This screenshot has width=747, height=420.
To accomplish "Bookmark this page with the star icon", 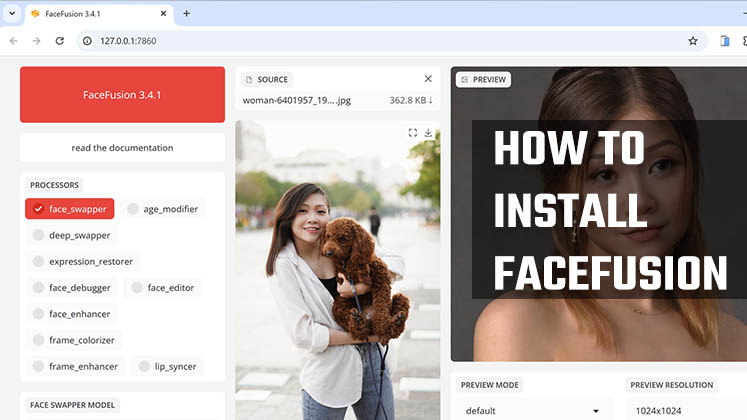I will tap(692, 41).
